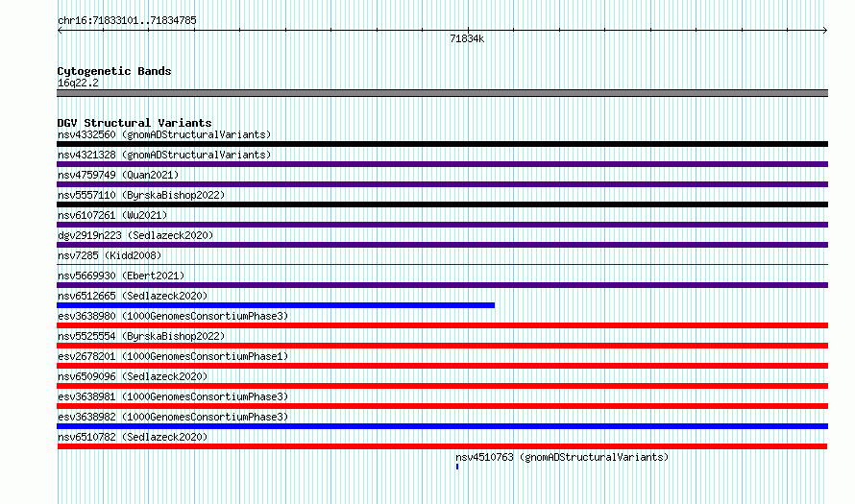The height and width of the screenshot is (504, 855).
Task: Click the nsv4332560 (gnomADStructuralVariants) label
Action: point(164,134)
